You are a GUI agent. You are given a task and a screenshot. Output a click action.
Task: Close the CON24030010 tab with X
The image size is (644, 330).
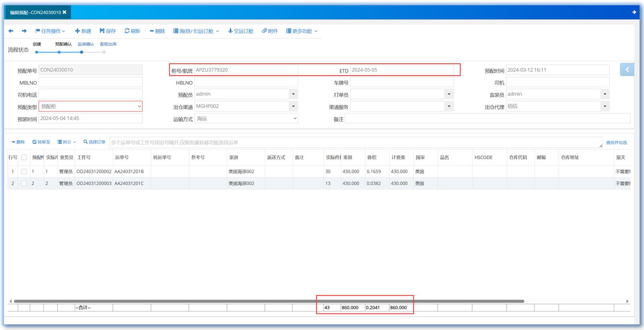click(x=64, y=12)
